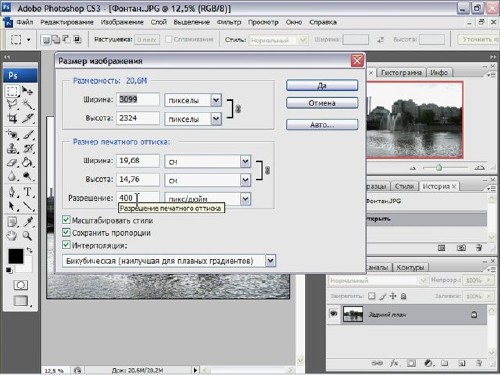Select the Zoom tool in the toolbox
Viewport: 500px width, 375px height.
point(27,236)
